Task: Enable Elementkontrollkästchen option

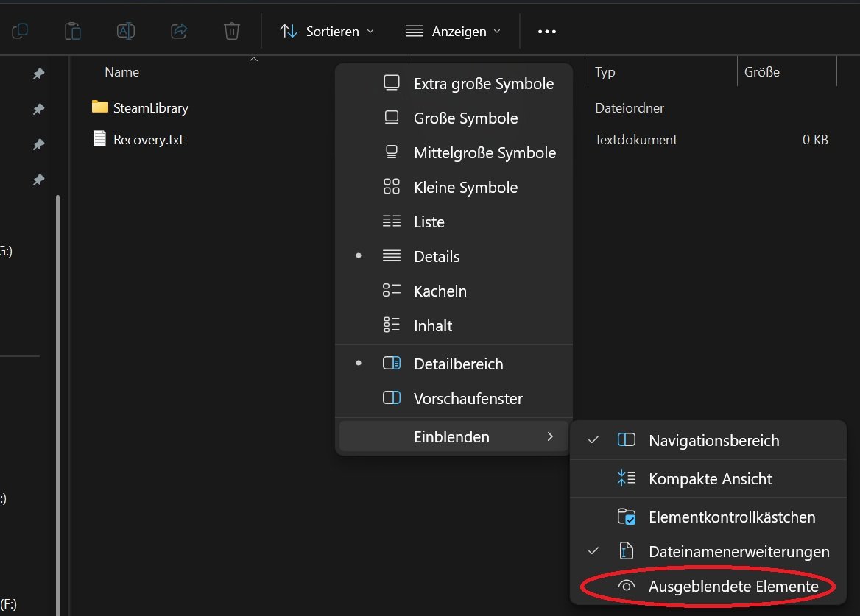Action: (731, 517)
